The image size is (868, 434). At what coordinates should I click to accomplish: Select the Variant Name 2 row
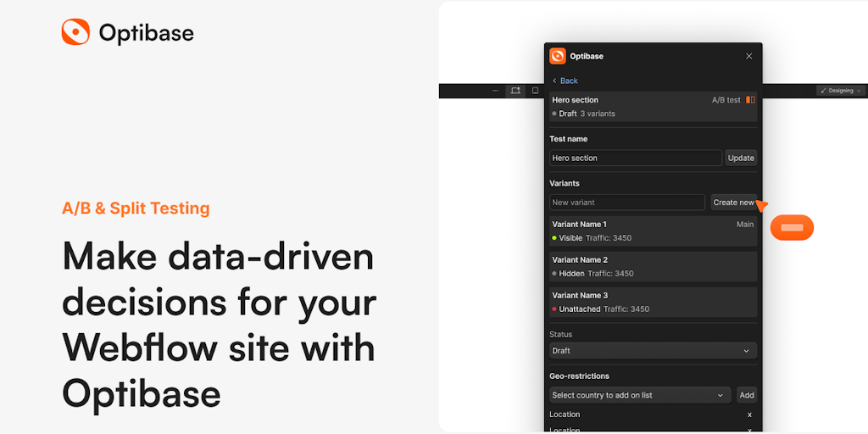[x=654, y=266]
